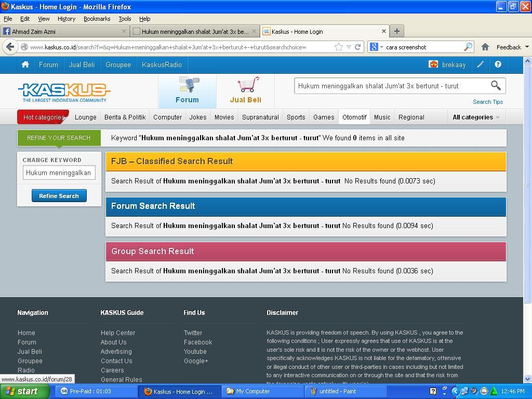
Task: Open the Search Tips link
Action: [x=488, y=102]
